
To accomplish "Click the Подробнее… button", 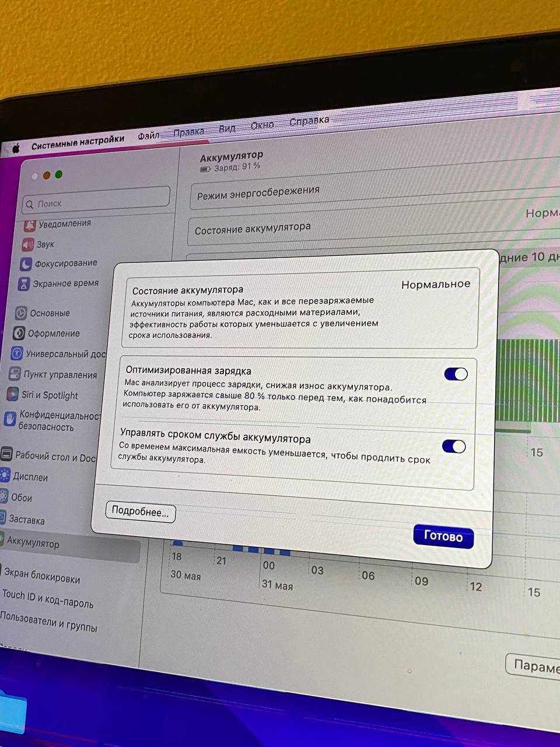I will tap(141, 512).
